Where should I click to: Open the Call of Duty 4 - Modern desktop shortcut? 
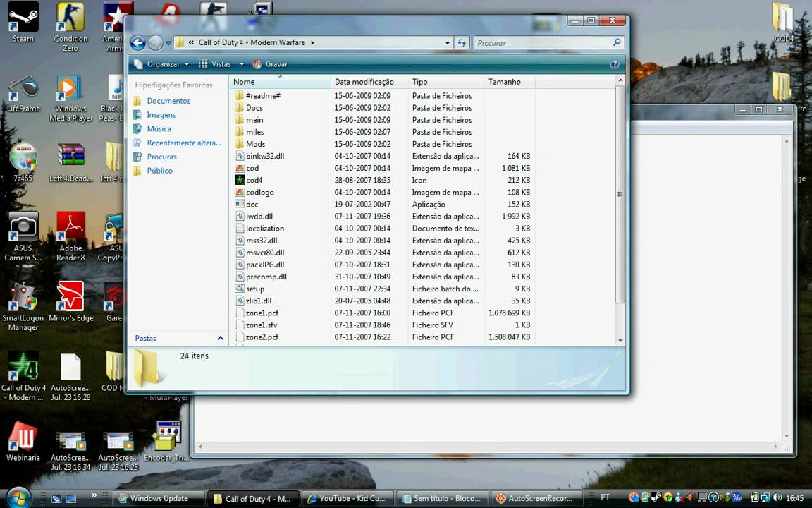[23, 376]
